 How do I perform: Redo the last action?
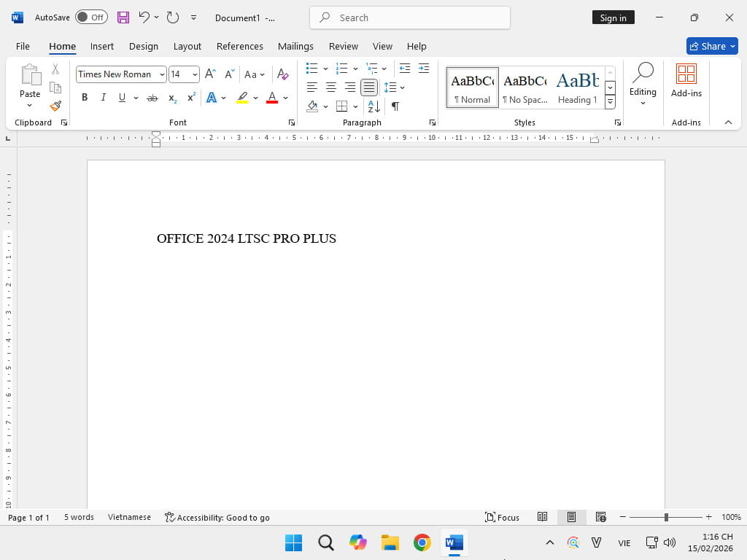tap(172, 17)
